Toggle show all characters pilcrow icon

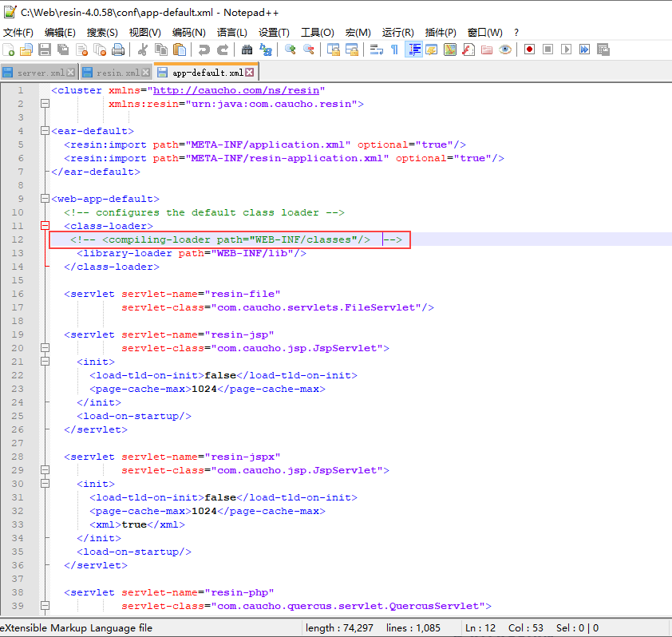[x=395, y=49]
